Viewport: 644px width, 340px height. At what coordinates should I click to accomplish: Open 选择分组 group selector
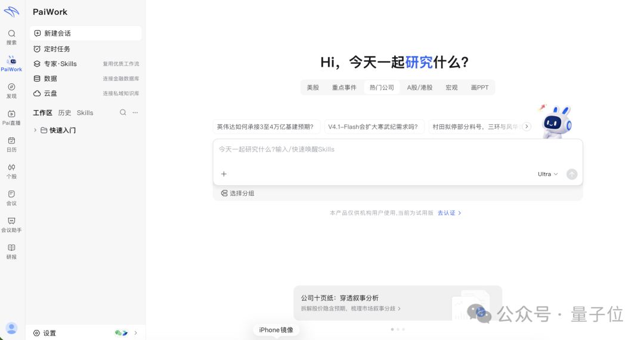point(238,193)
